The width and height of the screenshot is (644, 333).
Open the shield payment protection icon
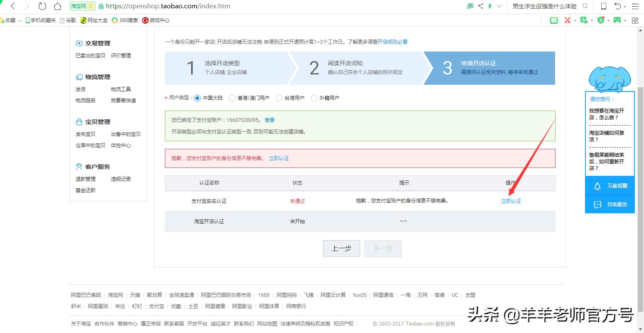[601, 20]
